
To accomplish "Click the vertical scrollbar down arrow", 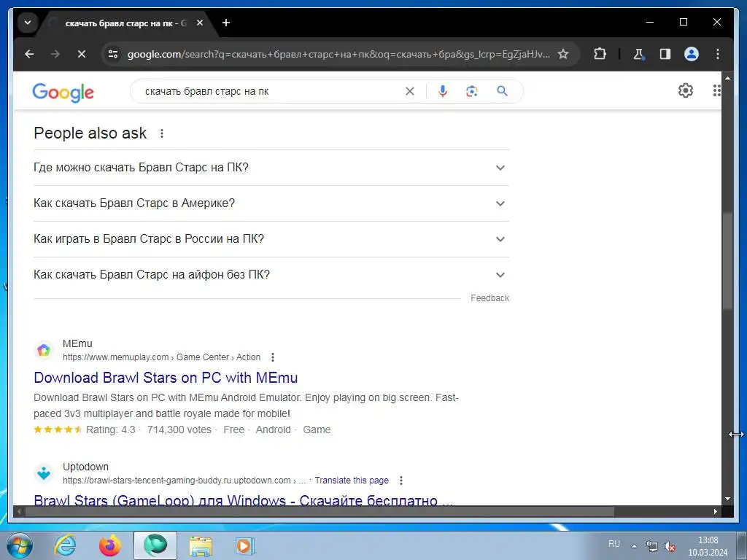I will [727, 499].
